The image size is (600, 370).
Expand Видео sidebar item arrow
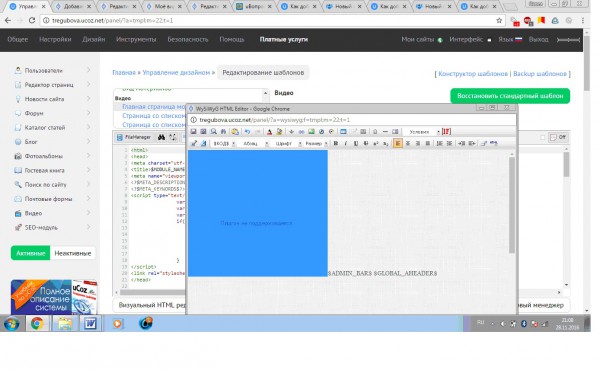88,213
